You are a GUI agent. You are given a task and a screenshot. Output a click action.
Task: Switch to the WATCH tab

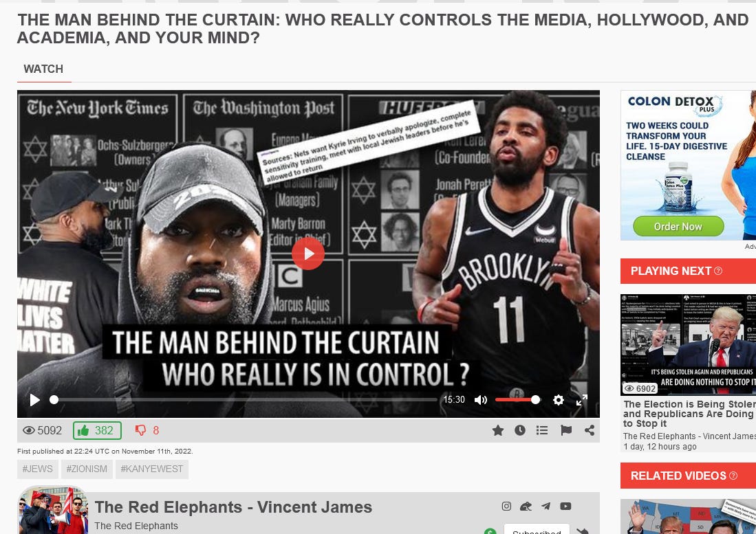click(x=43, y=69)
